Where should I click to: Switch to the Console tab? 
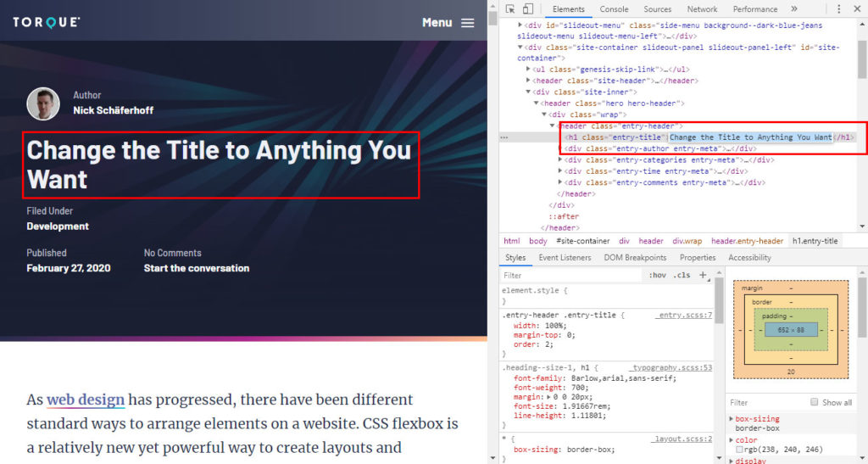pos(614,8)
